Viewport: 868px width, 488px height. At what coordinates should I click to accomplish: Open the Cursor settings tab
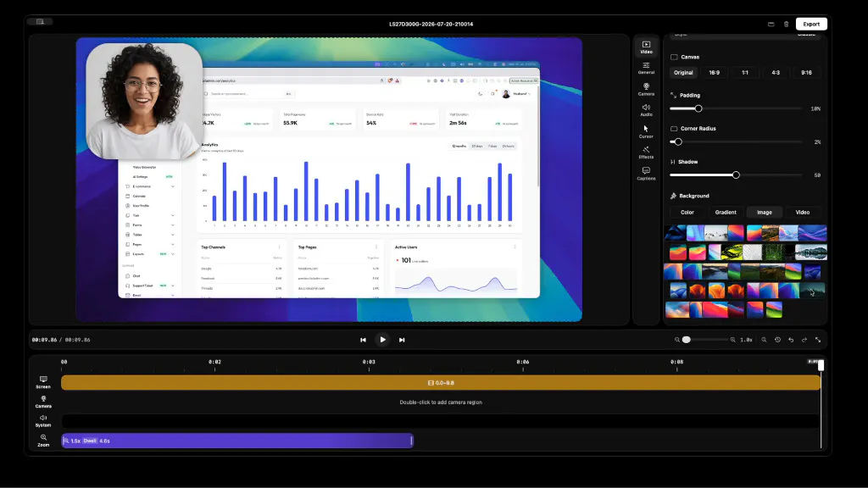(x=646, y=131)
